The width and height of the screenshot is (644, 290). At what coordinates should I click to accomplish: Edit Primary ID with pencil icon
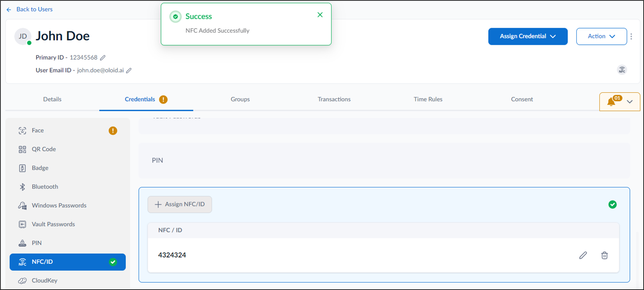(x=103, y=58)
